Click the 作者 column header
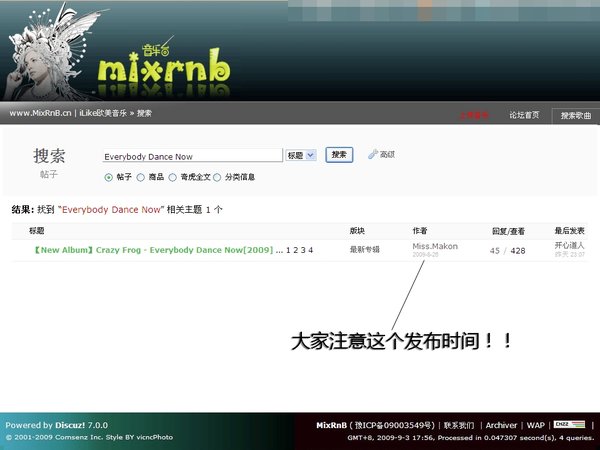 coord(420,230)
